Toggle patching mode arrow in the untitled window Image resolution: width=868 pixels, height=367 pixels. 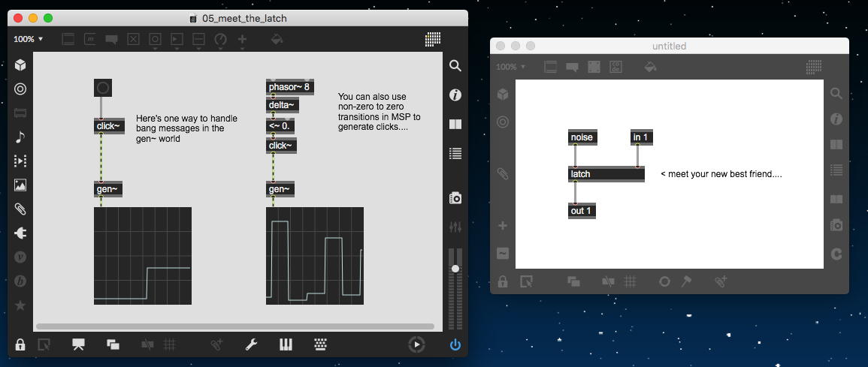527,281
